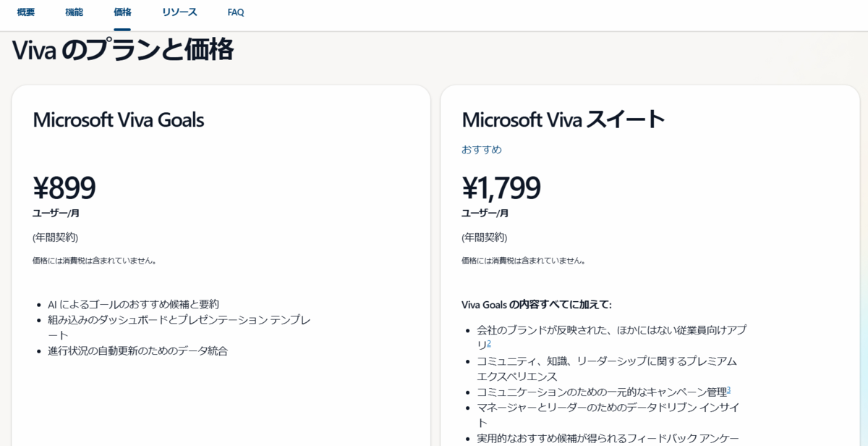Click the 進行状況の自動更新のためのデータ統合 bullet

[137, 350]
